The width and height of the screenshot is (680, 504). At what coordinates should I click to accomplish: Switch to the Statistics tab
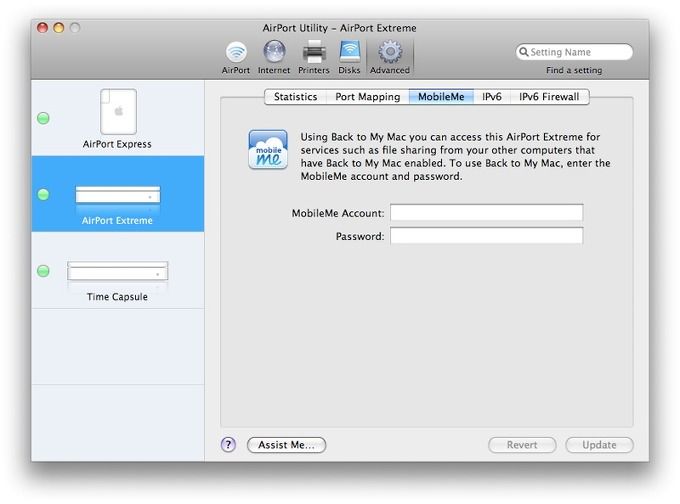coord(295,97)
